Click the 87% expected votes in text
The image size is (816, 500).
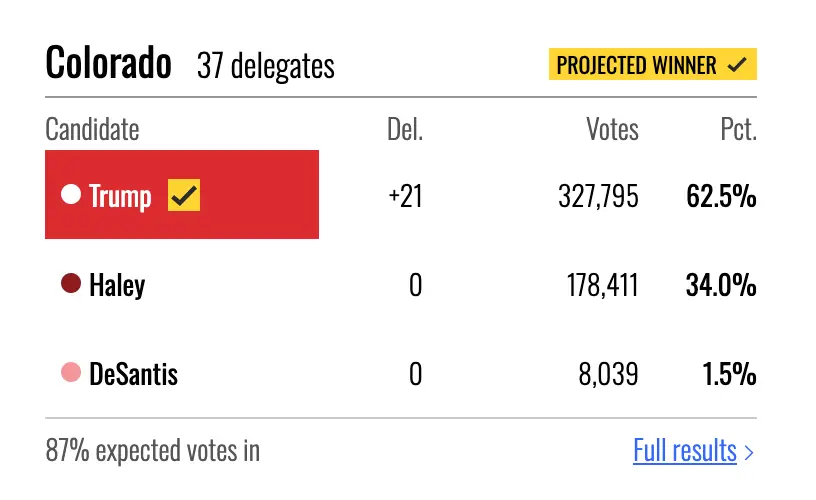(x=152, y=451)
